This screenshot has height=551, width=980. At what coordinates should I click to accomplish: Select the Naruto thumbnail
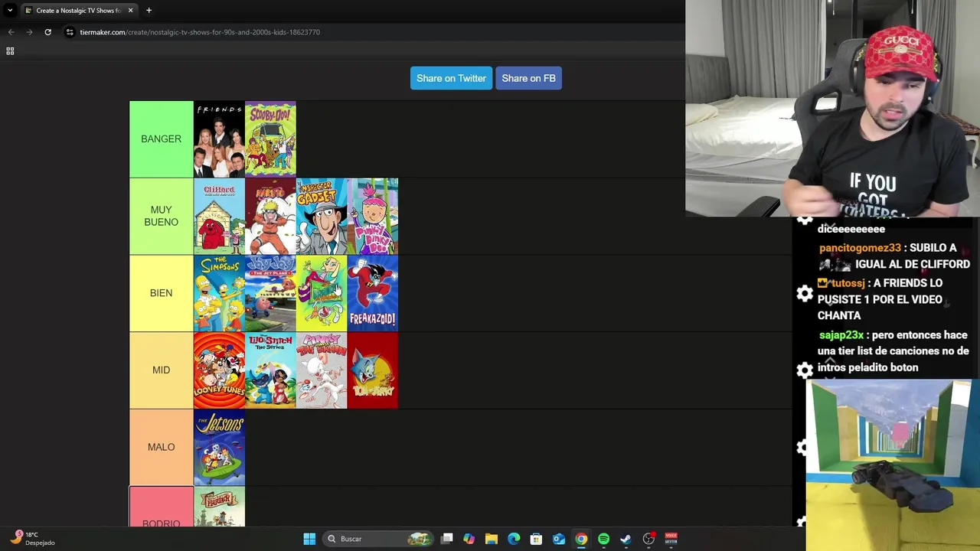[x=270, y=217]
